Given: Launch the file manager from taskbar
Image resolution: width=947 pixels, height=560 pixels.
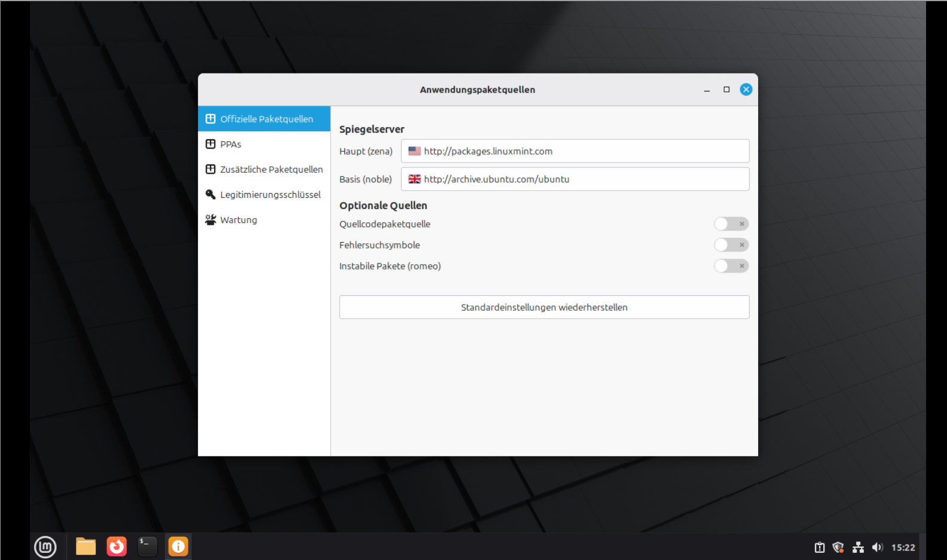Looking at the screenshot, I should point(85,546).
